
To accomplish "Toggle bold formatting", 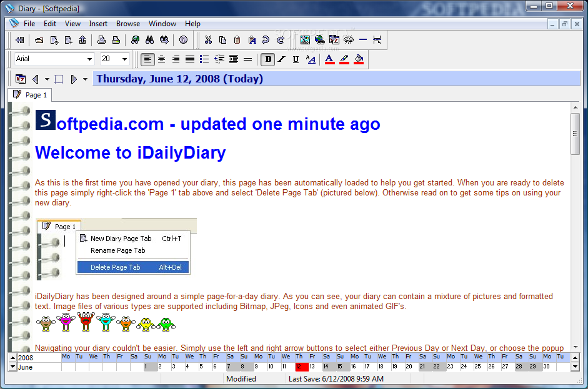I will click(268, 59).
